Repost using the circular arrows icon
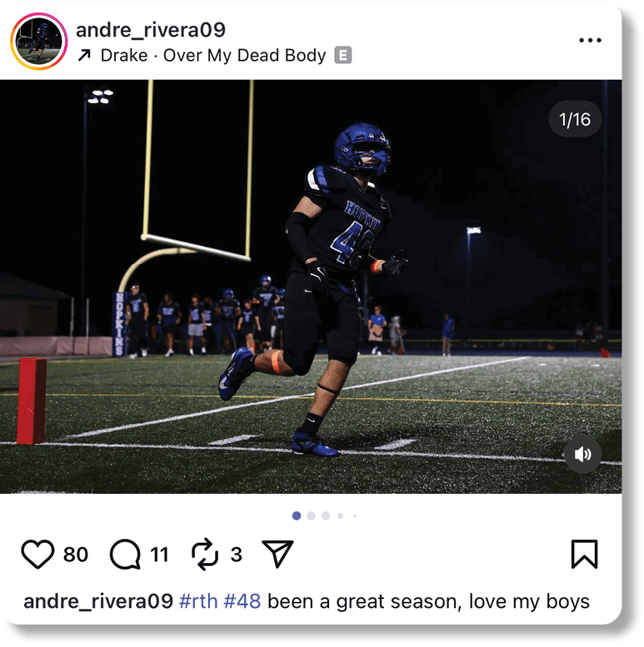644x647 pixels. (205, 555)
